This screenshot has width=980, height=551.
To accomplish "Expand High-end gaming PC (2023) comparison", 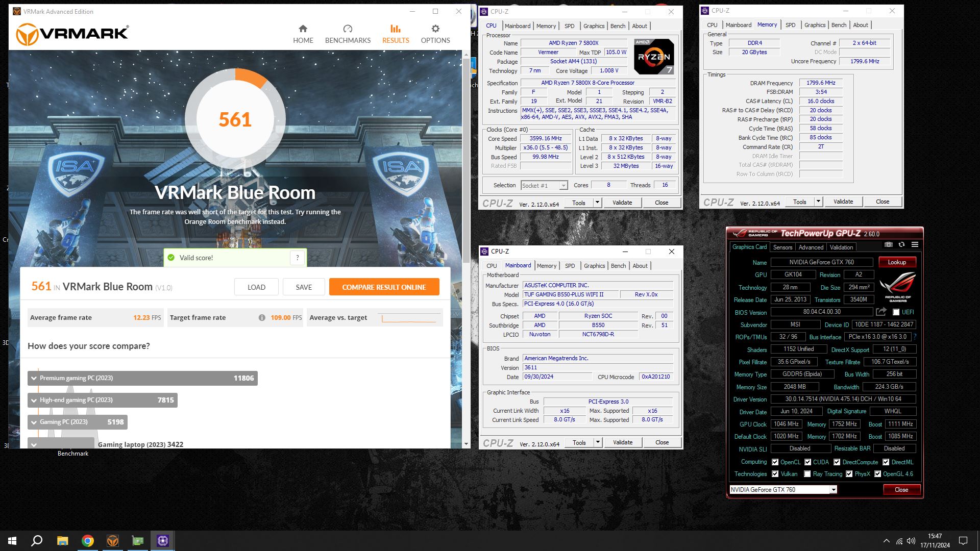I will pos(103,400).
